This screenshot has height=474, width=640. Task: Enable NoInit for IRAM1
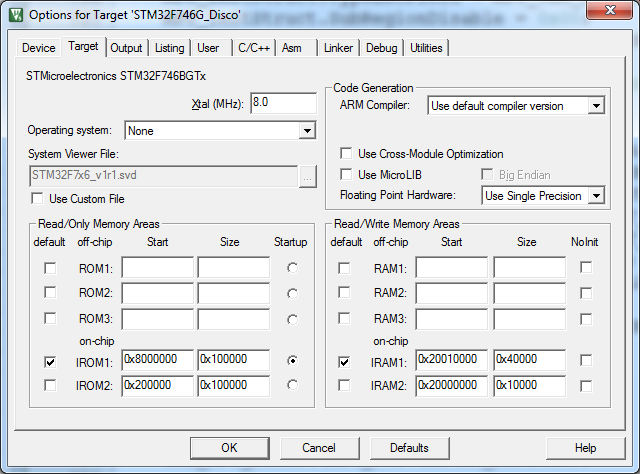pyautogui.click(x=586, y=360)
